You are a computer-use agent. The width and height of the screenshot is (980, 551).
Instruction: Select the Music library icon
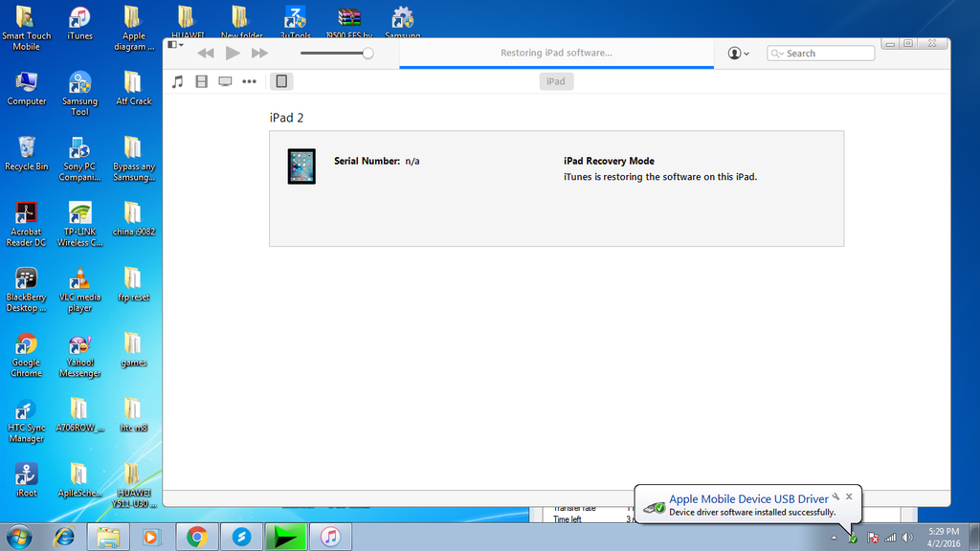pyautogui.click(x=177, y=81)
